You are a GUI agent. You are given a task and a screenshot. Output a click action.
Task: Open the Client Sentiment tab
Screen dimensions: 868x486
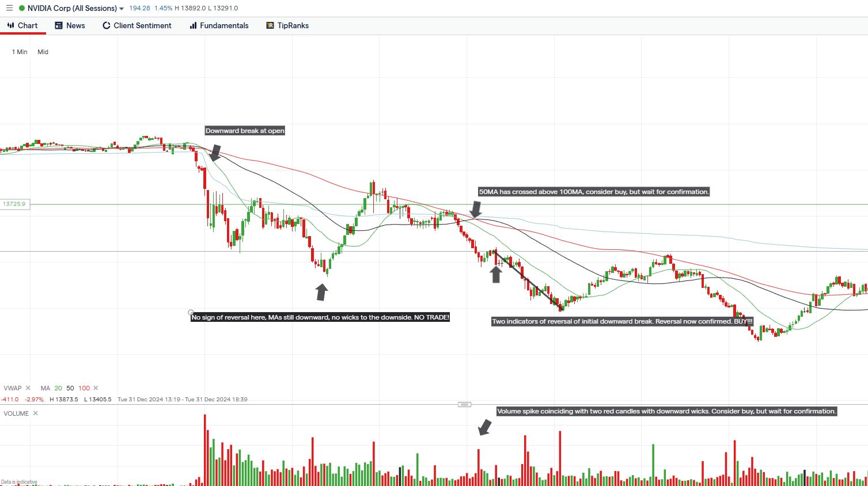click(x=137, y=25)
